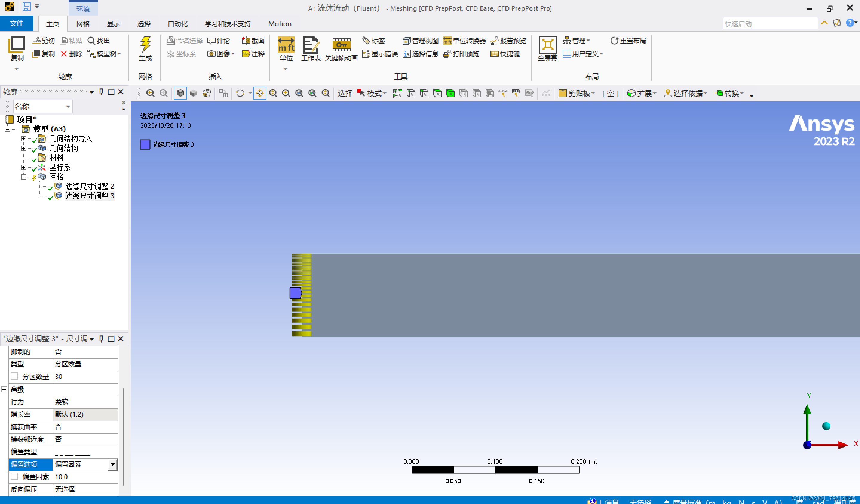Open the Bias Option dropdown
The image size is (860, 504).
[112, 464]
